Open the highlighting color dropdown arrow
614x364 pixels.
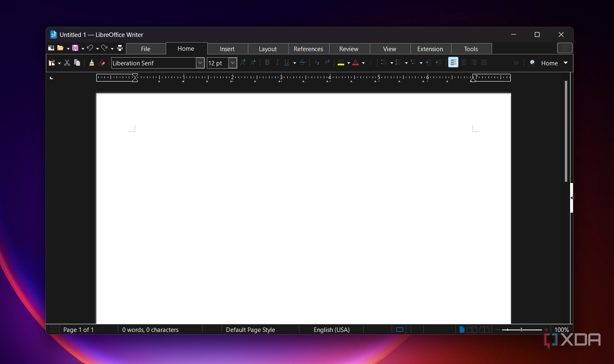coord(349,63)
